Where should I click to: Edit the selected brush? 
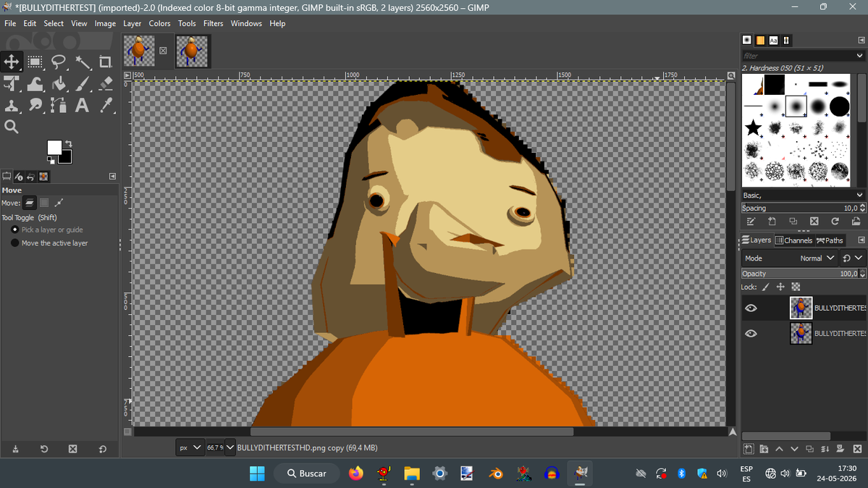pyautogui.click(x=751, y=222)
